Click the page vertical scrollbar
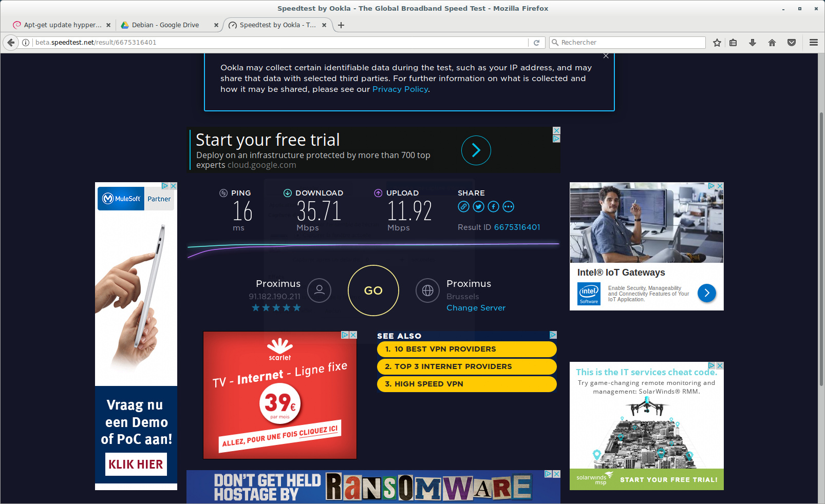This screenshot has height=504, width=825. pyautogui.click(x=821, y=249)
